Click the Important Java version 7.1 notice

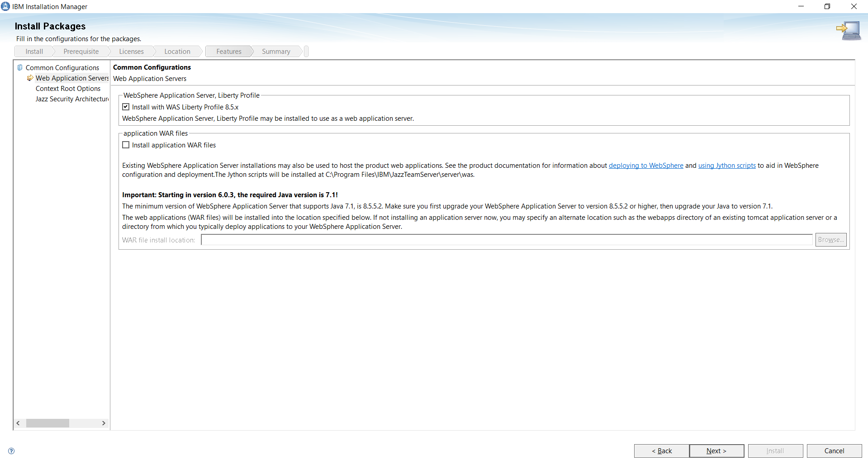coord(230,195)
